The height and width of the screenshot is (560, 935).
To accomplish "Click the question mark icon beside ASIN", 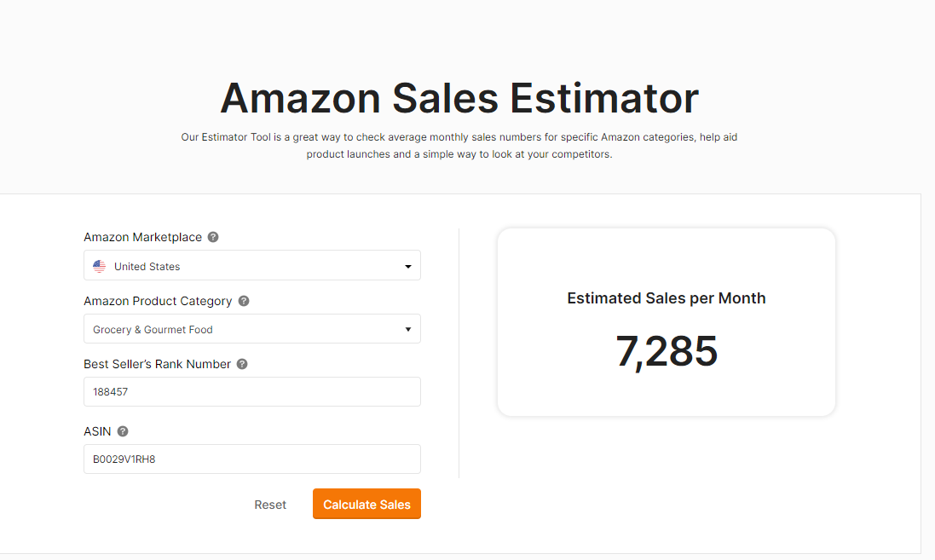I will point(123,431).
